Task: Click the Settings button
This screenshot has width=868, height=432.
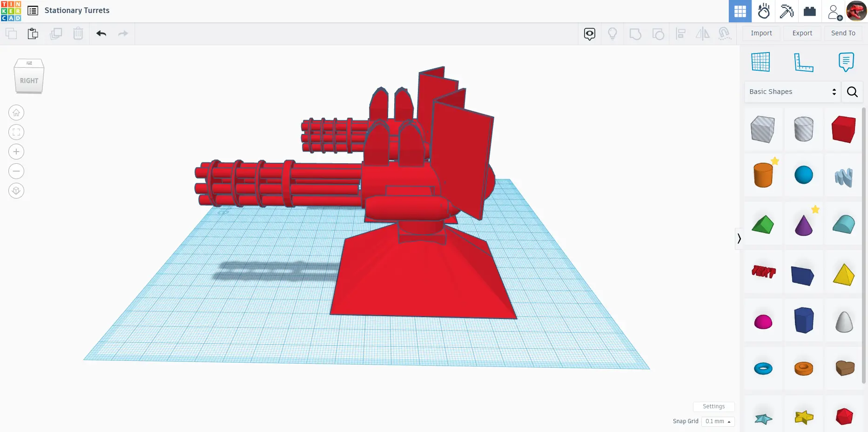Action: click(713, 406)
